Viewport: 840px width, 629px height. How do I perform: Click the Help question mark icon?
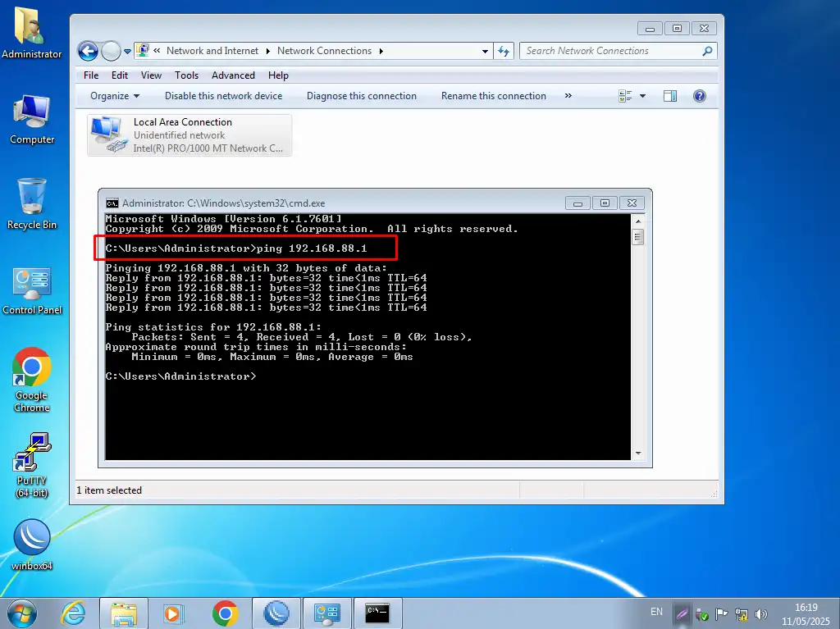(x=699, y=96)
